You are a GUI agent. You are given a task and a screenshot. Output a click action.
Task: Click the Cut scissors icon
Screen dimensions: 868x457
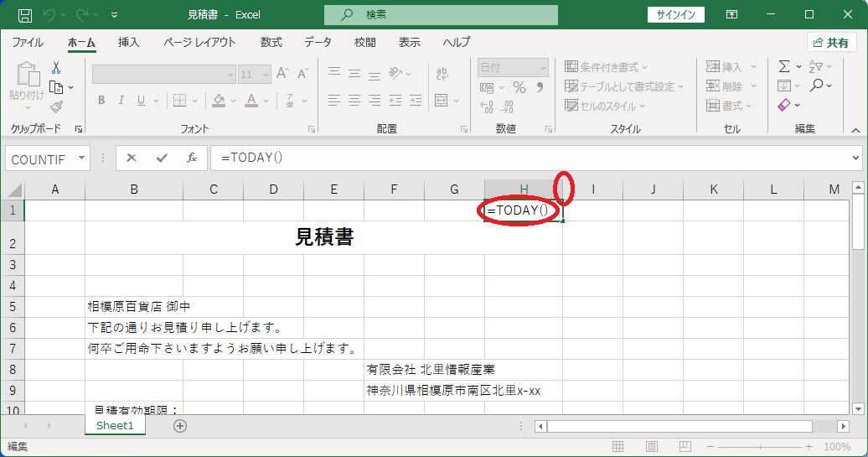tap(56, 68)
